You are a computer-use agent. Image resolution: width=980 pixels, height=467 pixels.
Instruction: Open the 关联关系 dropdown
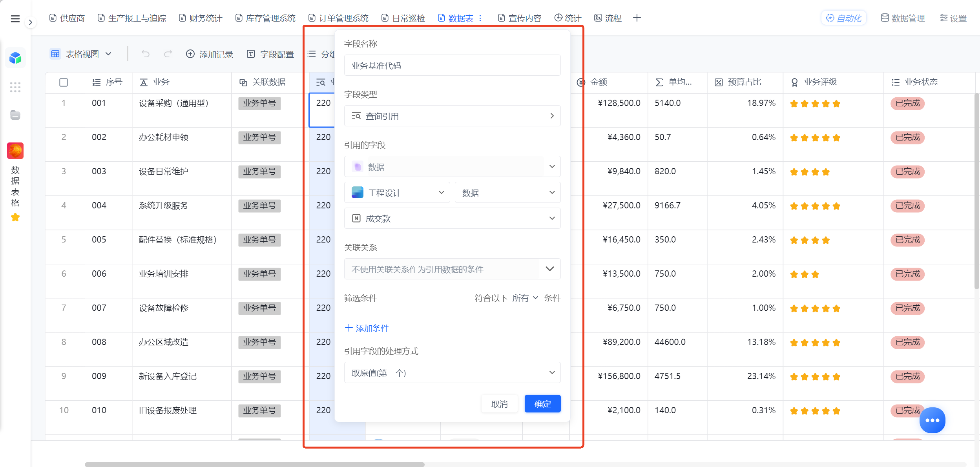(452, 269)
